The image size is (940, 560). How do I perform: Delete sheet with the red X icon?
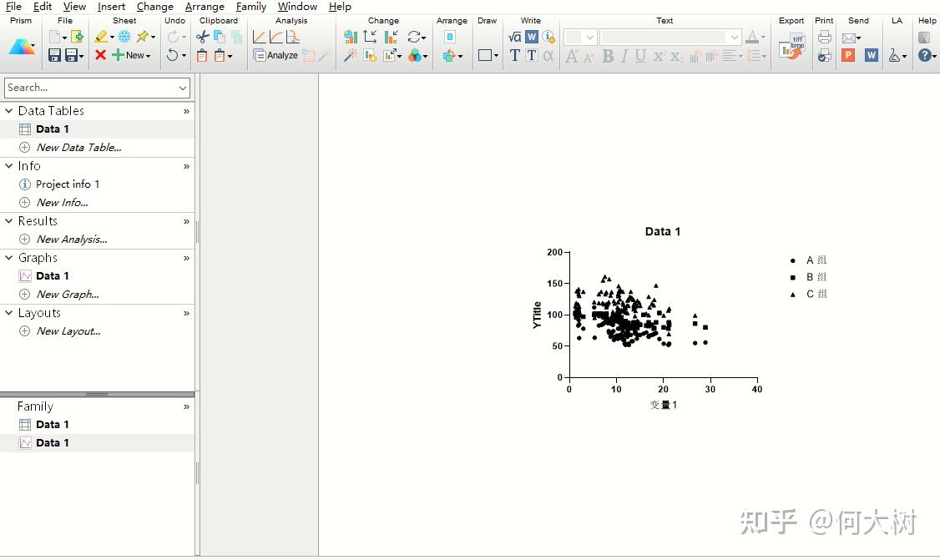coord(100,55)
